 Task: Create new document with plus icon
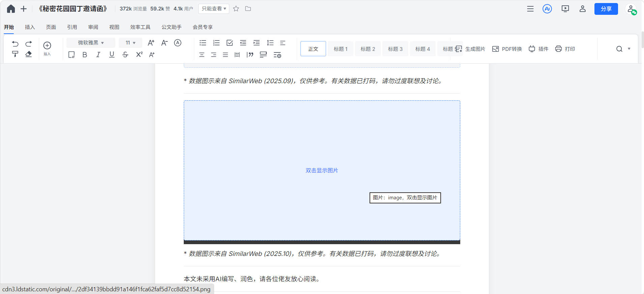pos(24,9)
